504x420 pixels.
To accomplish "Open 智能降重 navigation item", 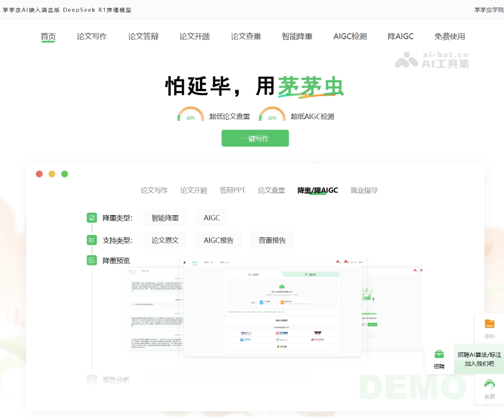I will tap(297, 36).
